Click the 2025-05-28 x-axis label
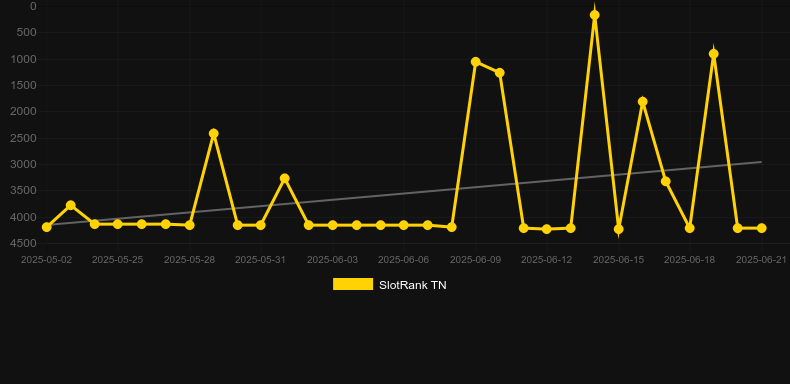 [x=189, y=260]
